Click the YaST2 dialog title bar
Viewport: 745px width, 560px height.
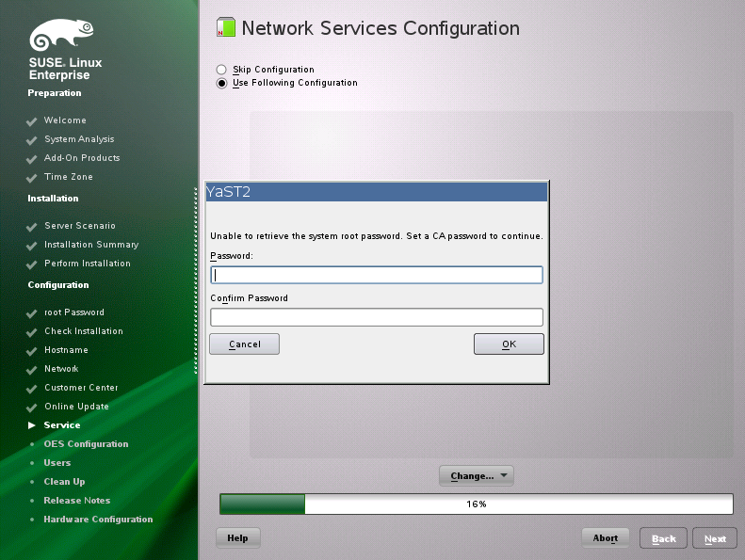tap(377, 192)
